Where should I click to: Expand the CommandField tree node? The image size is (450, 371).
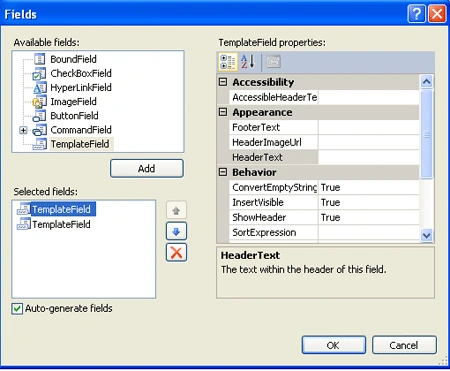tap(23, 130)
